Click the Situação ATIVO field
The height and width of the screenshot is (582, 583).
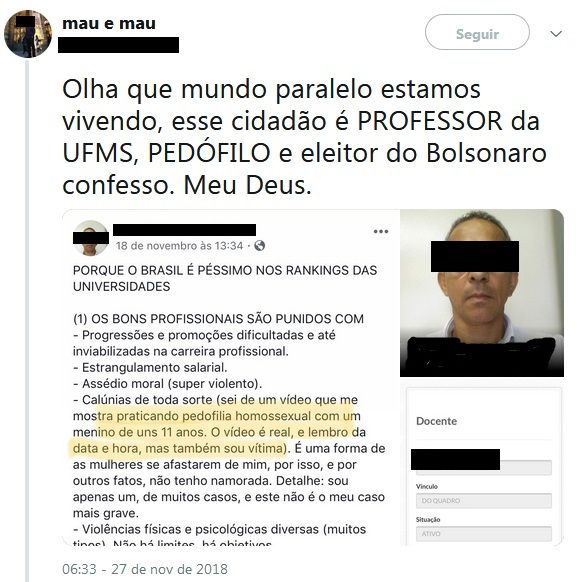pyautogui.click(x=484, y=534)
